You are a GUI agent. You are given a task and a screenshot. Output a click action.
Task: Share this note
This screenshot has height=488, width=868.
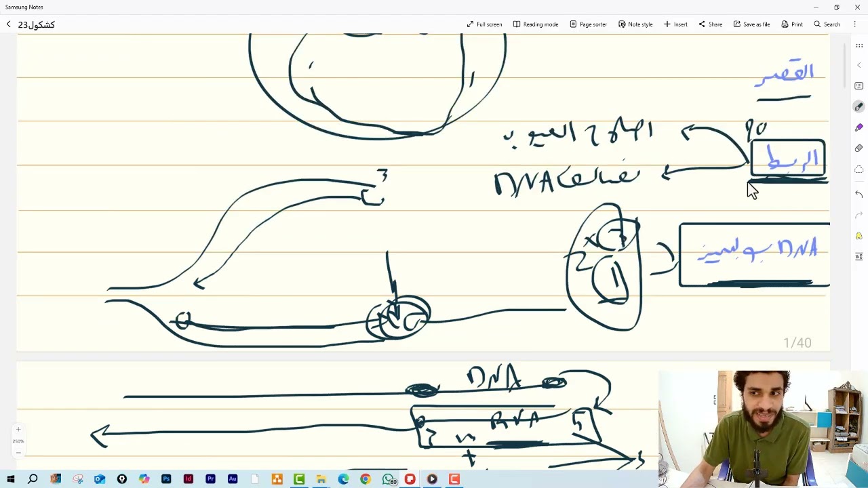711,24
